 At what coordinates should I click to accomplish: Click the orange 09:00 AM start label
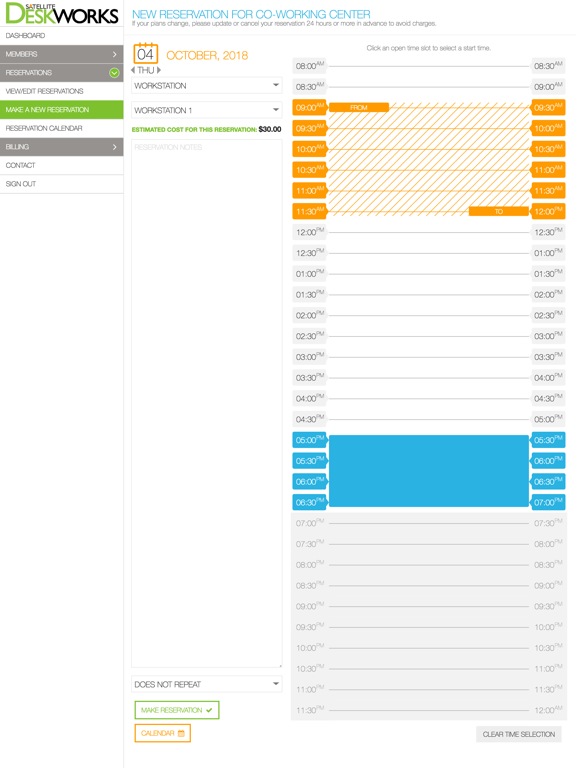[310, 107]
